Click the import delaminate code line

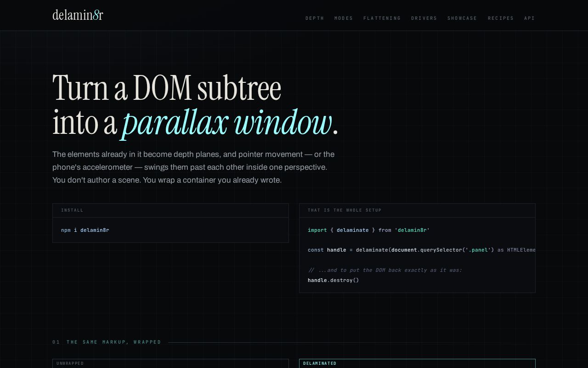(368, 230)
